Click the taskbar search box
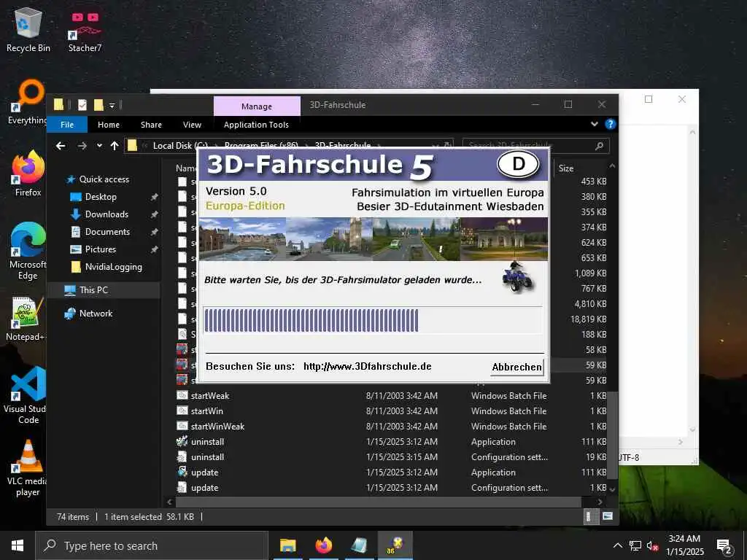The image size is (747, 560). click(x=152, y=545)
